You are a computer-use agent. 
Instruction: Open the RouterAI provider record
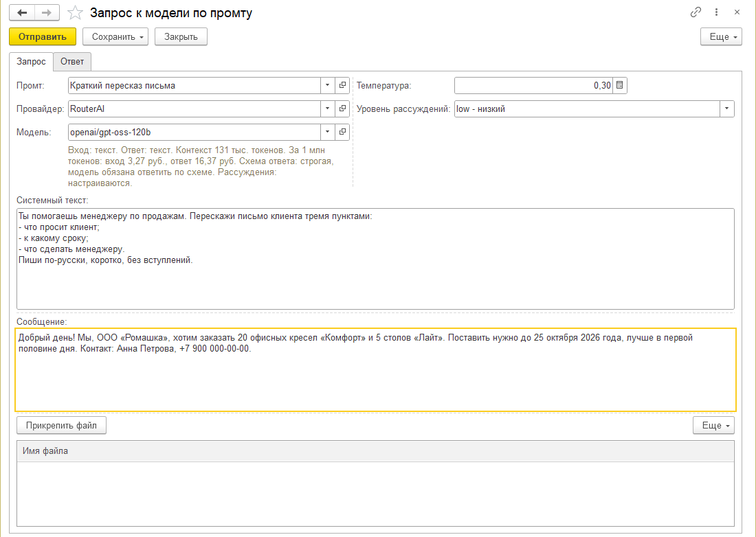coord(342,109)
